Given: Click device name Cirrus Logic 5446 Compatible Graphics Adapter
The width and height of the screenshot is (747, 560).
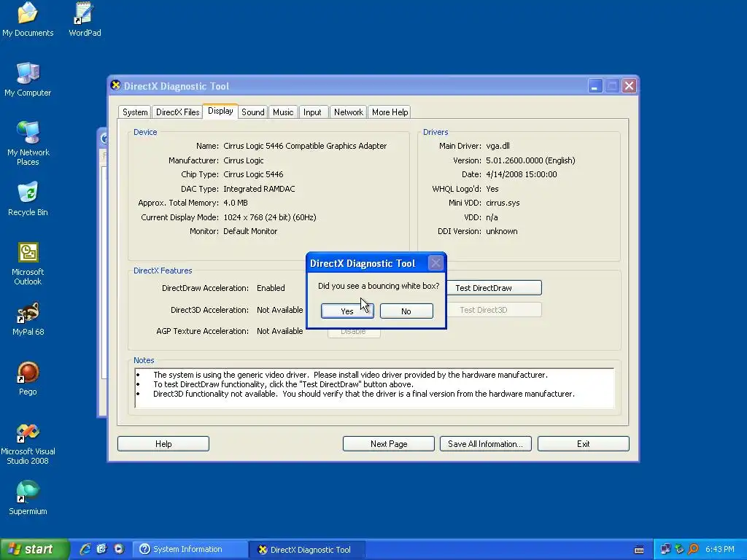Looking at the screenshot, I should tap(305, 146).
